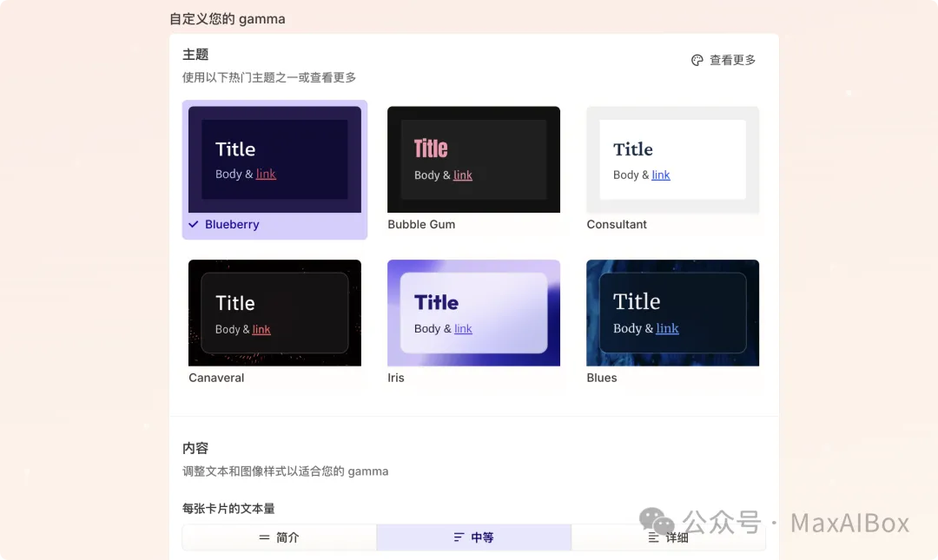Click the 自定义您的 gamma heading
The image size is (938, 560).
click(x=228, y=19)
